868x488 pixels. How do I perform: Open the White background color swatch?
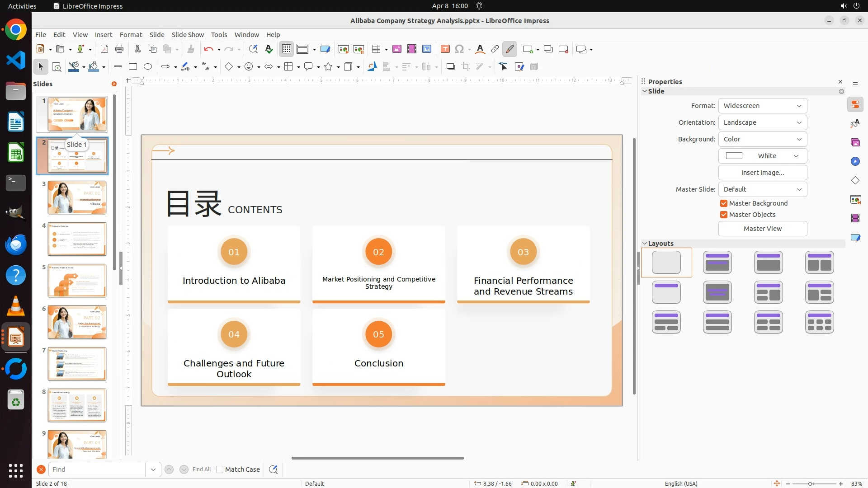click(762, 156)
